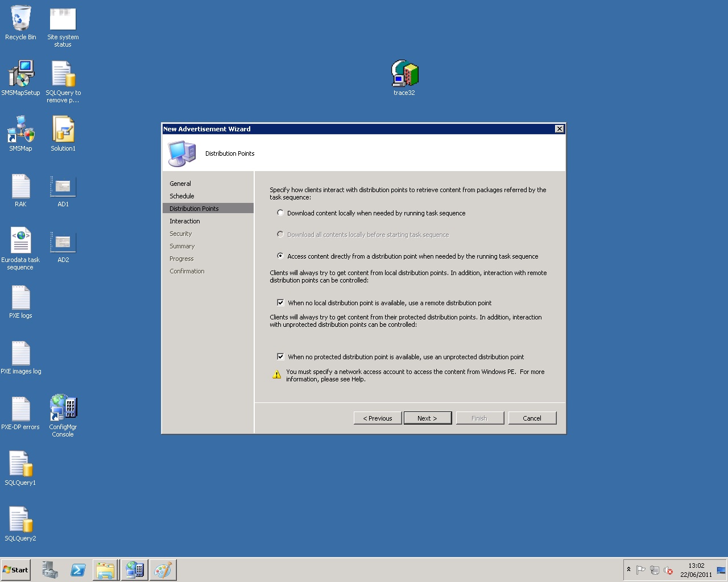Select access content directly from distribution point

tap(280, 256)
